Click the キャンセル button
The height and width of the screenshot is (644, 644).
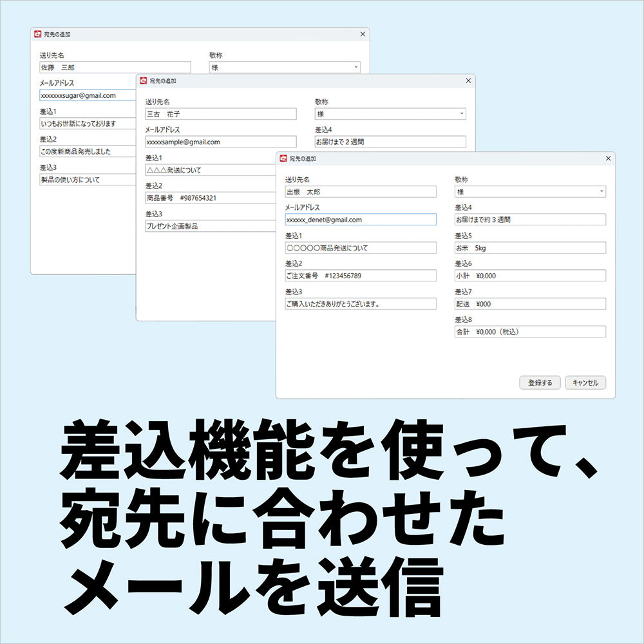pyautogui.click(x=585, y=383)
